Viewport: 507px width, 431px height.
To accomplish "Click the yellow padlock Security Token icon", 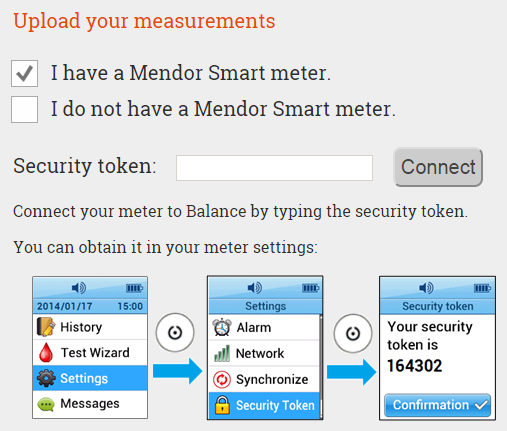I will click(222, 405).
